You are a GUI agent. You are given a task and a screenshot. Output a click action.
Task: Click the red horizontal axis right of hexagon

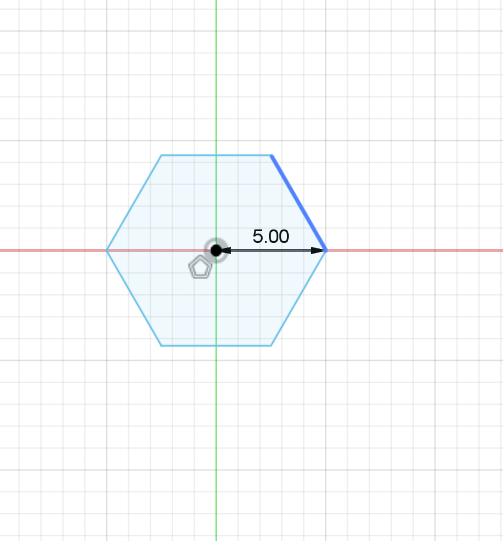415,250
